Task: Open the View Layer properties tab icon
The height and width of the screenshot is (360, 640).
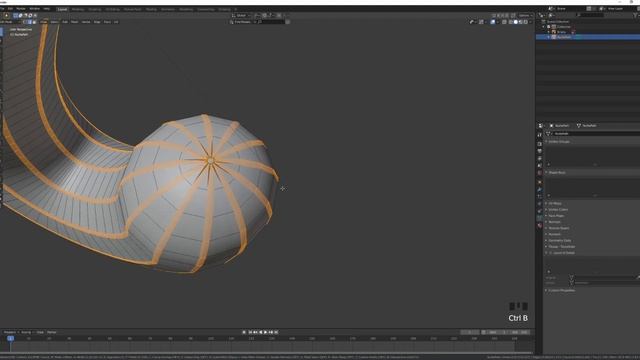Action: [540, 158]
